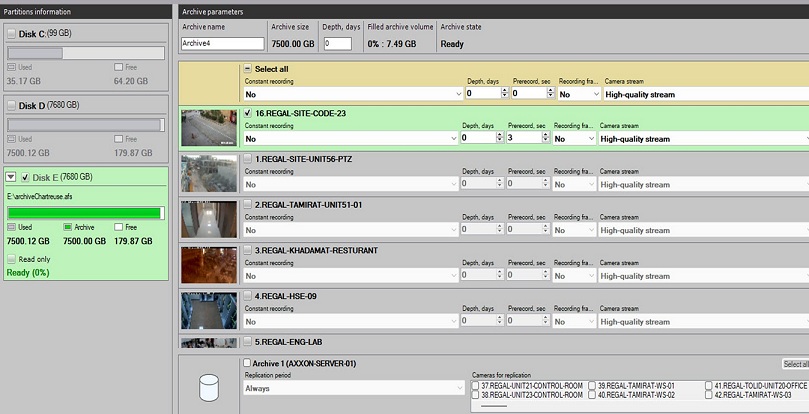
Task: Click Select all button in replication cameras
Action: [795, 365]
